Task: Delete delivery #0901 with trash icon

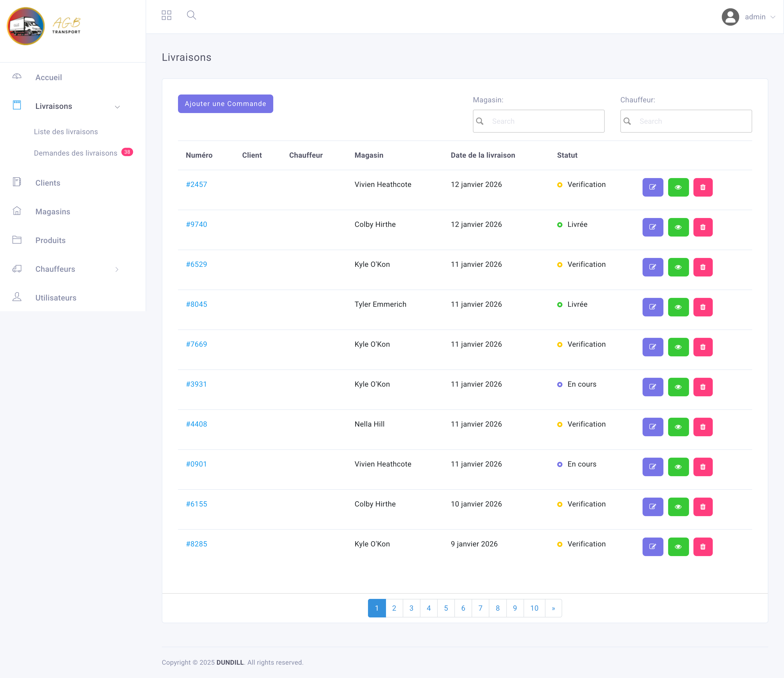Action: point(703,467)
